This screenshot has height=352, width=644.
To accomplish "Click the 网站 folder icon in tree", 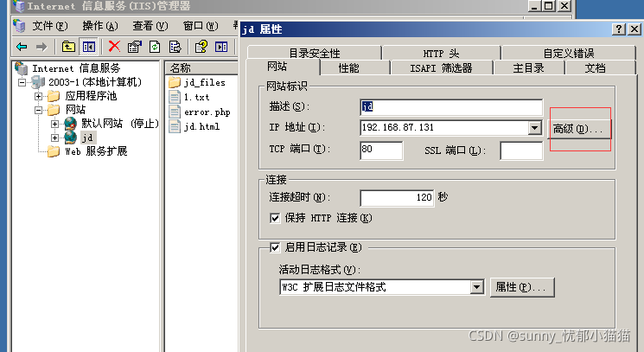I will click(x=54, y=110).
